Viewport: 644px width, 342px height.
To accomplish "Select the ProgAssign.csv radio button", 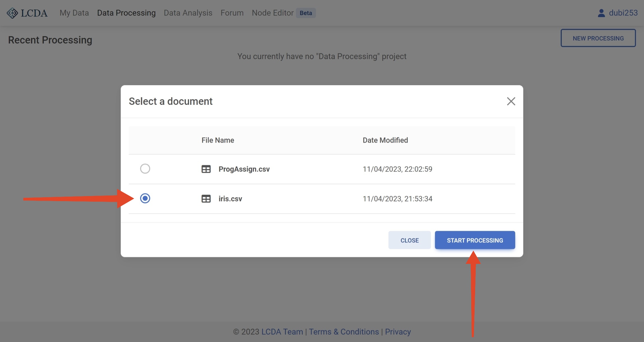I will coord(145,169).
